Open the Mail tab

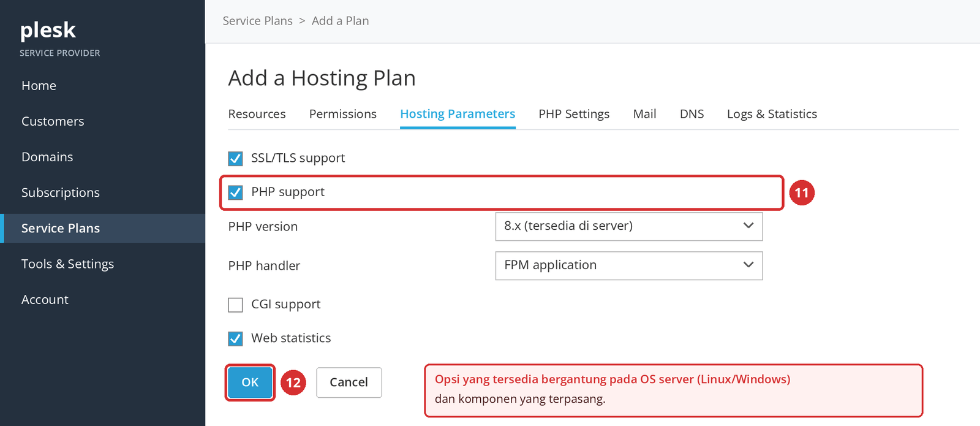(644, 114)
